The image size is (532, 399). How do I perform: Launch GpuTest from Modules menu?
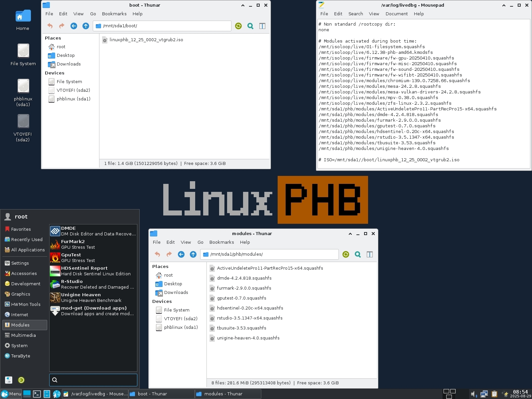coord(93,258)
